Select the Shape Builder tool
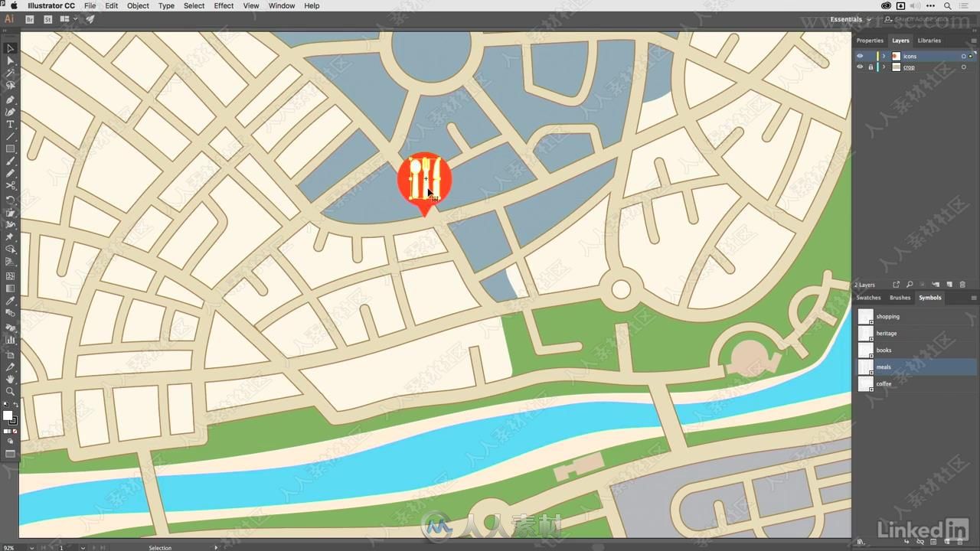Viewport: 980px width, 551px height. [x=10, y=249]
